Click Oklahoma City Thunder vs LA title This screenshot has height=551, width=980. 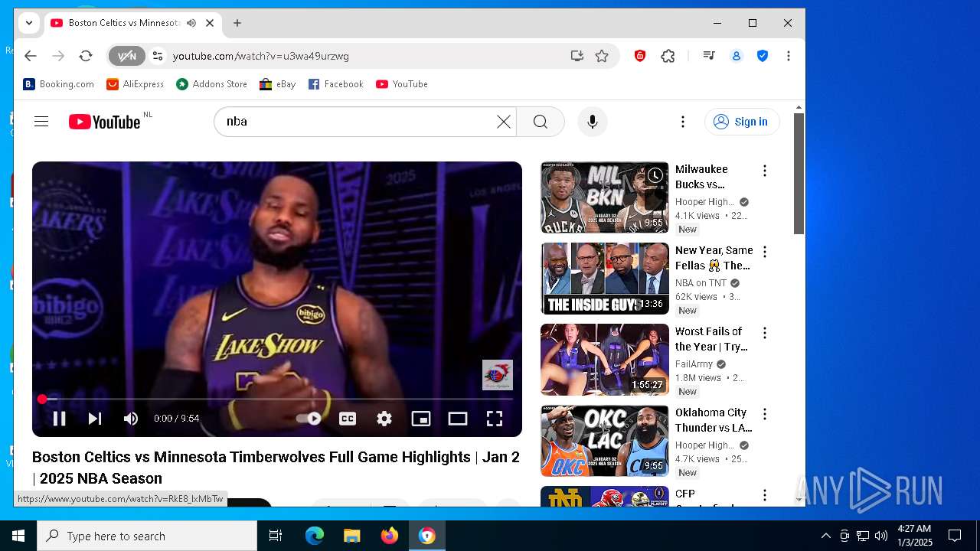[714, 420]
